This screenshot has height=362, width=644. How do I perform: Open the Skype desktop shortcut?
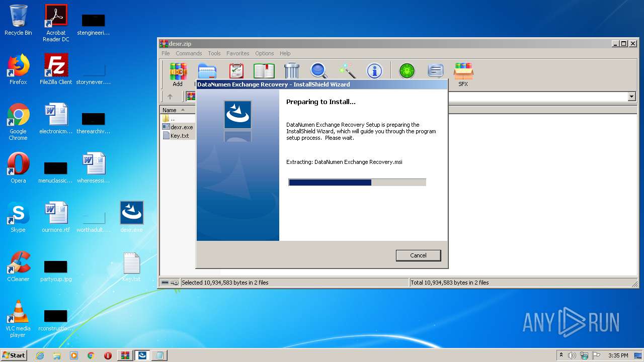click(18, 217)
